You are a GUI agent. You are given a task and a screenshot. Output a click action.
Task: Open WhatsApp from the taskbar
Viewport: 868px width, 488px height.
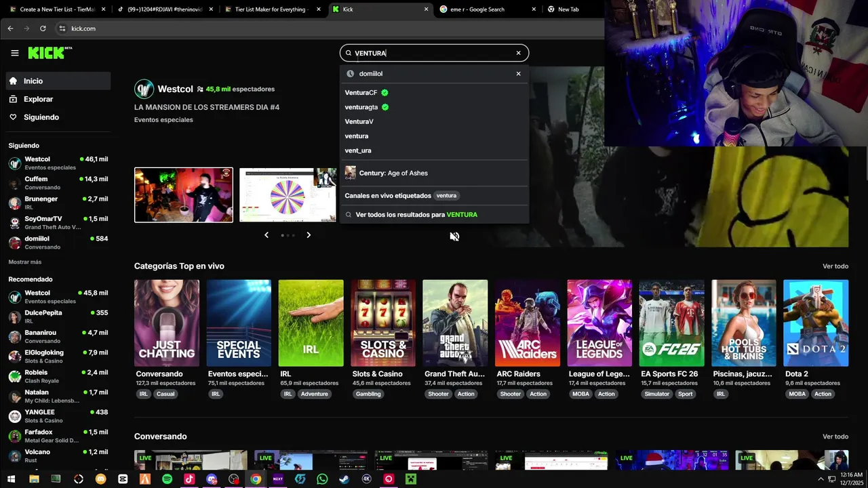coord(322,479)
